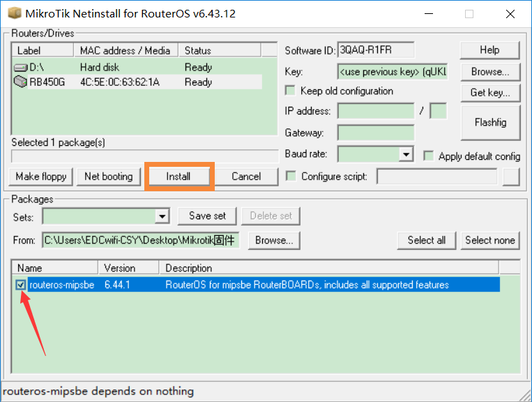Click the Version column header
Image resolution: width=532 pixels, height=402 pixels.
128,268
